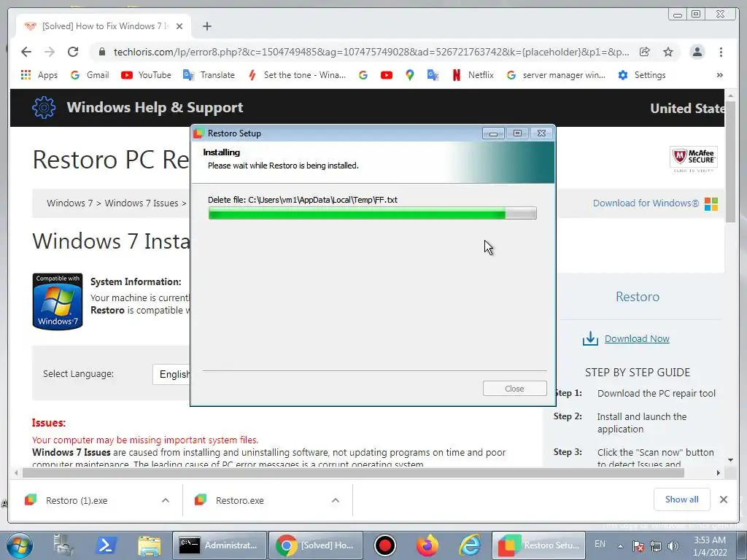Image resolution: width=747 pixels, height=560 pixels.
Task: Click the page horizontal scrollbar
Action: pos(354,472)
